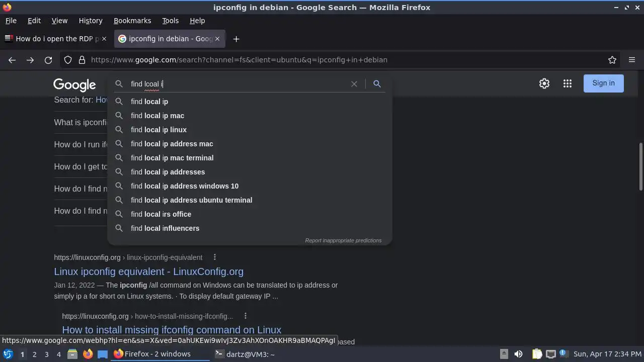Close the 'ipconfig in debian' tab
The width and height of the screenshot is (644, 362).
click(217, 39)
